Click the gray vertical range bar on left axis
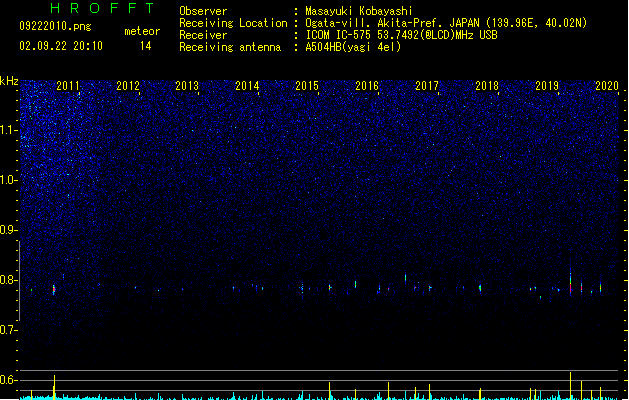The width and height of the screenshot is (629, 400). click(19, 280)
